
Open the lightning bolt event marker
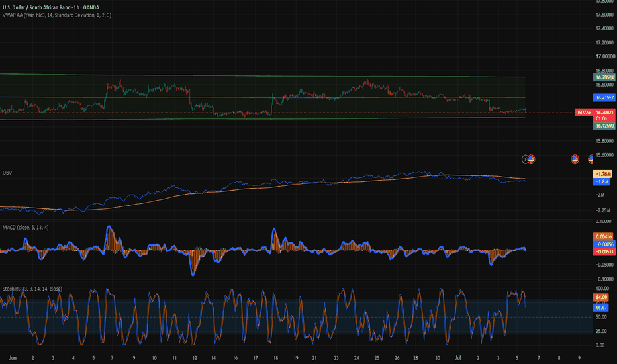pyautogui.click(x=525, y=159)
